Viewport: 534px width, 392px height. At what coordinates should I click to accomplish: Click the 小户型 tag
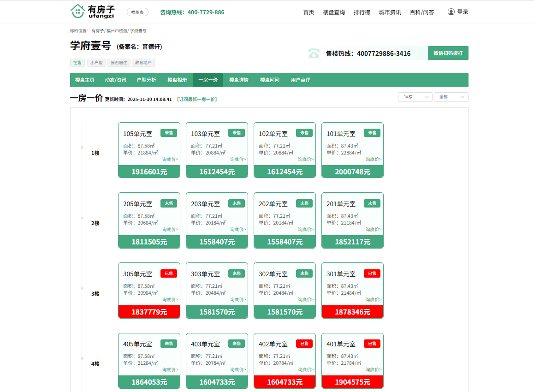coord(96,63)
